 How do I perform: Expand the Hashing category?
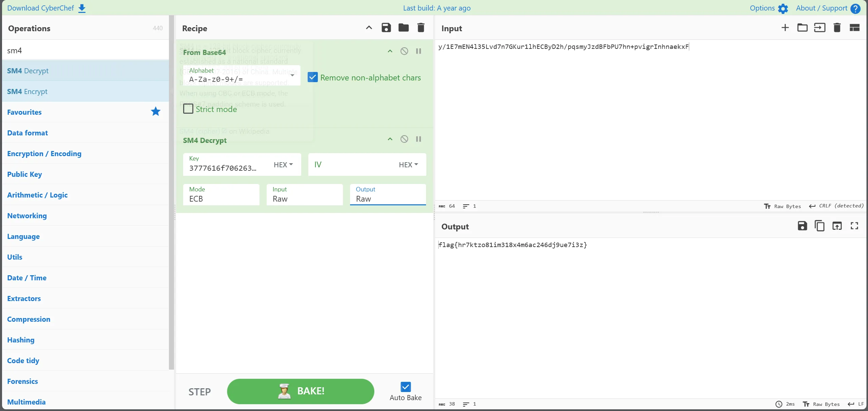[21, 340]
